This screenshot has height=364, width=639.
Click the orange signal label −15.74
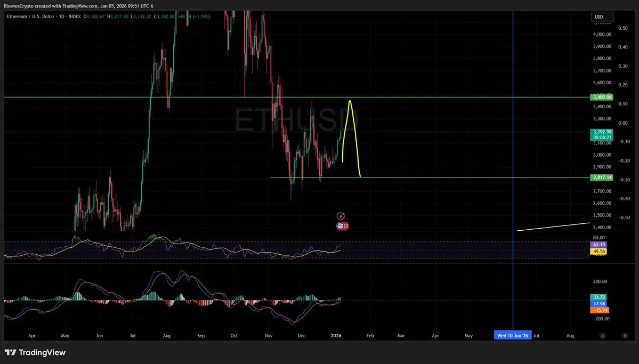coord(600,310)
